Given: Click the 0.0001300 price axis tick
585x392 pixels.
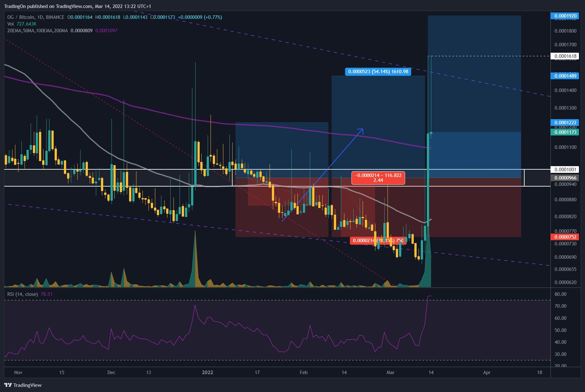Looking at the screenshot, I should [x=566, y=108].
